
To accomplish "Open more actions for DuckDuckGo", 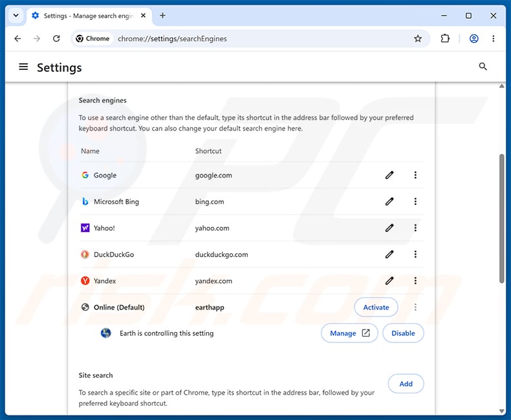I will 415,255.
